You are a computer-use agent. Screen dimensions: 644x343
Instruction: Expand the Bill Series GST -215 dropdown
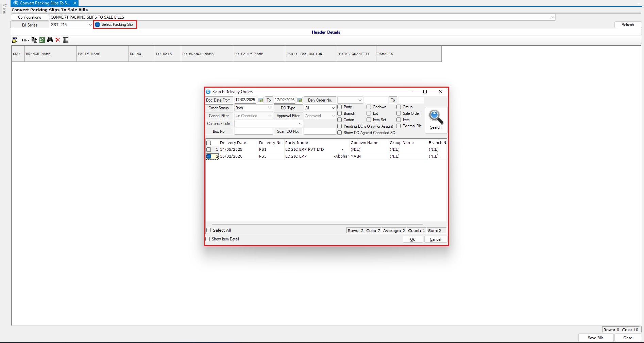[x=90, y=25]
